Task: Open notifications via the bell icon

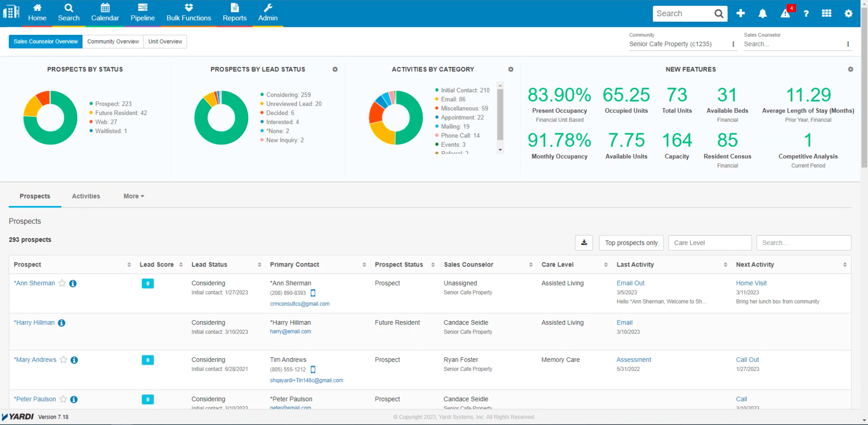Action: (762, 13)
